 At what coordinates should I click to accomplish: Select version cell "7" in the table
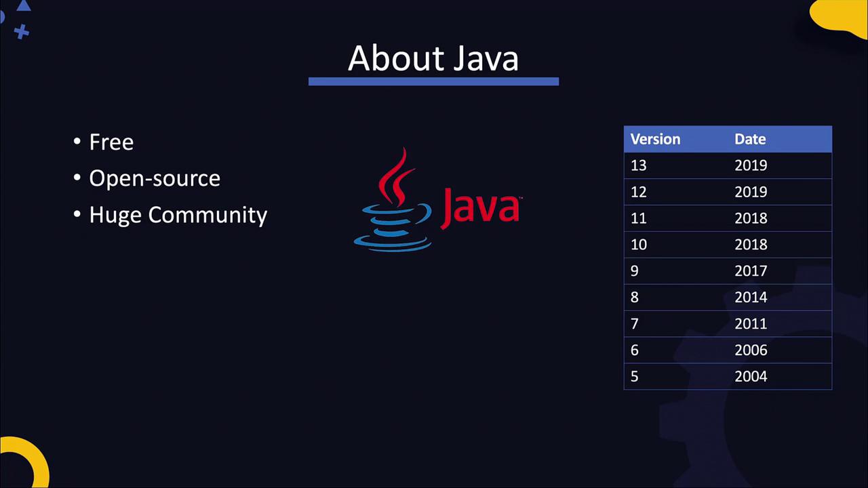(635, 324)
